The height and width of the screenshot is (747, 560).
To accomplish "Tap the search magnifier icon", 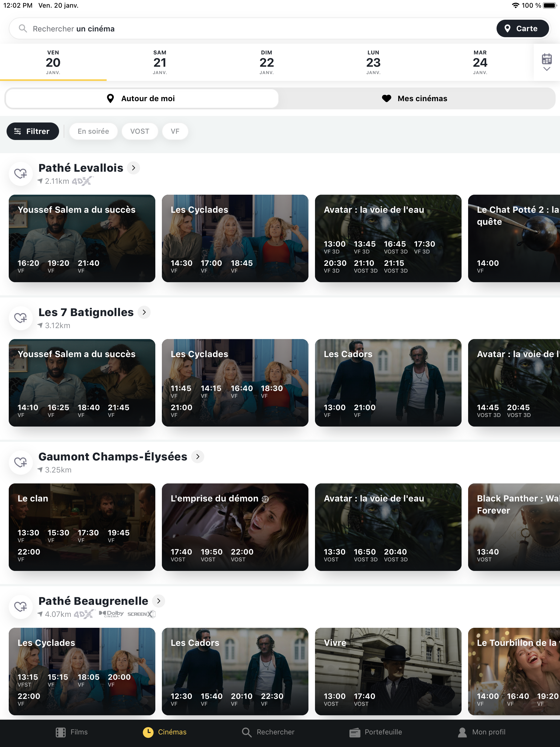I will tap(23, 28).
